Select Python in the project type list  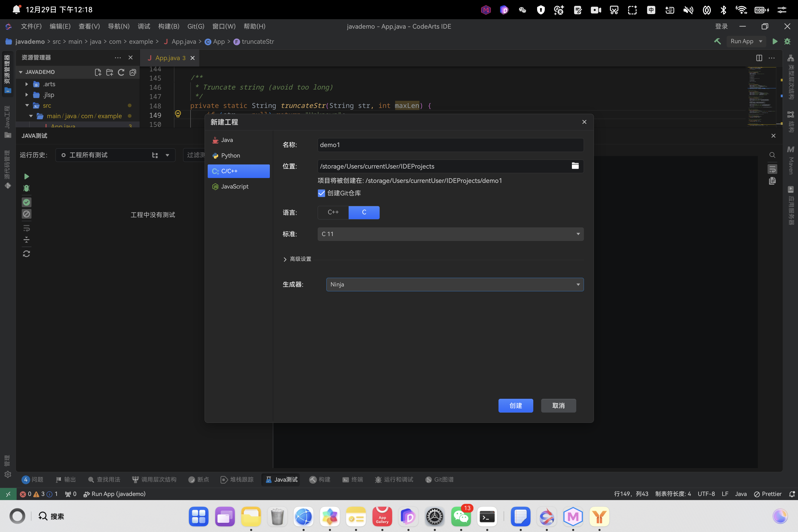(x=230, y=156)
